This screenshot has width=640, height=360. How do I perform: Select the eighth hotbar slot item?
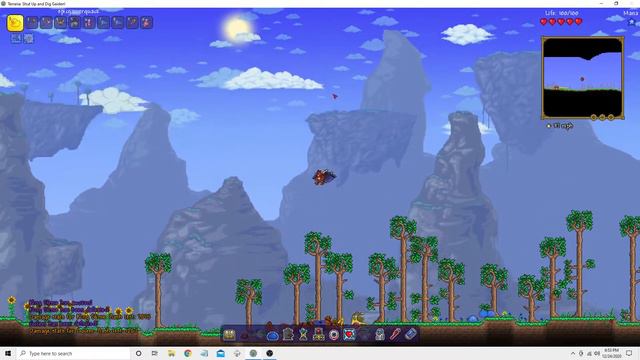coord(118,22)
